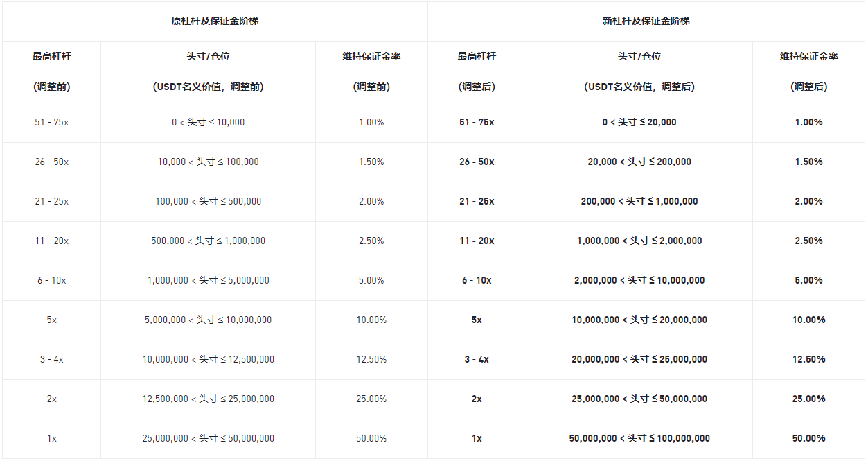Viewport: 868px width, 461px height.
Task: Click the bold 2.00% margin rate cell
Action: click(808, 201)
